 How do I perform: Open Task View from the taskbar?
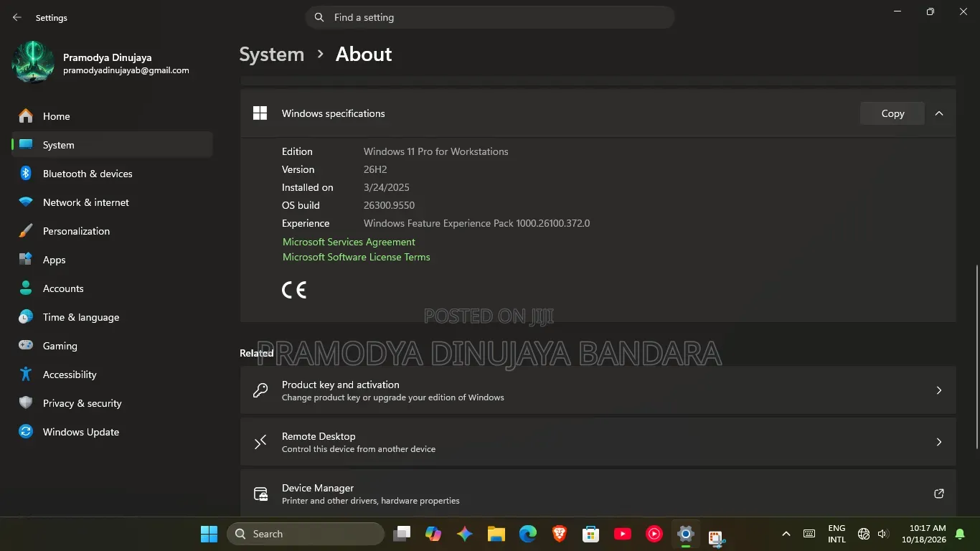click(x=402, y=534)
